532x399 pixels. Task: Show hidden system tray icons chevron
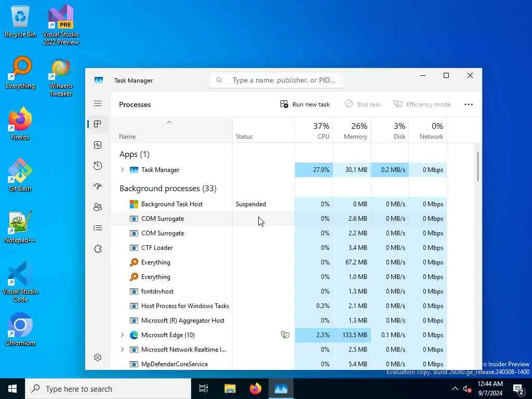[455, 389]
